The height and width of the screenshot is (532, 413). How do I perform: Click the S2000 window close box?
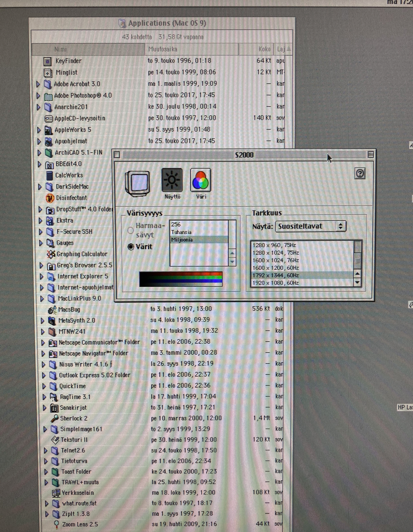pyautogui.click(x=117, y=155)
